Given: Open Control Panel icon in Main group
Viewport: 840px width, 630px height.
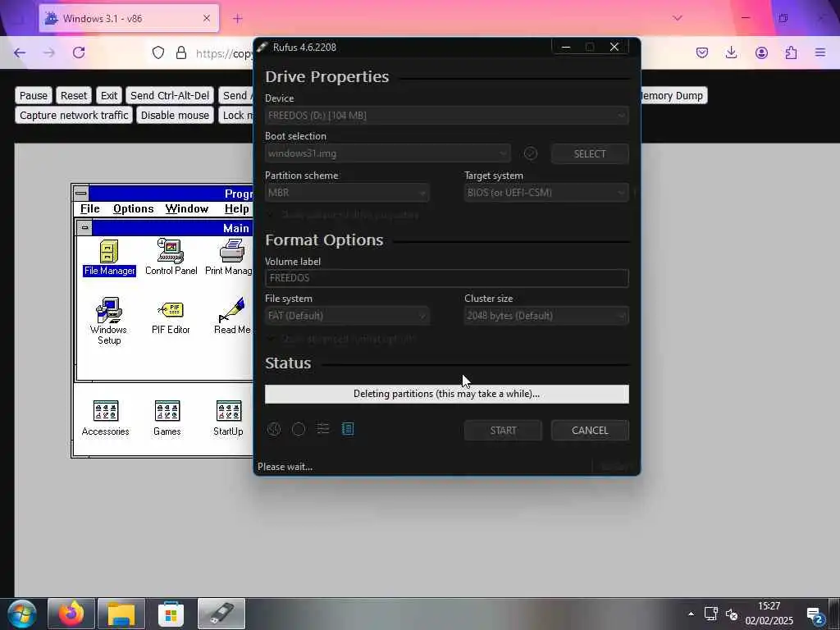Looking at the screenshot, I should pos(171,258).
